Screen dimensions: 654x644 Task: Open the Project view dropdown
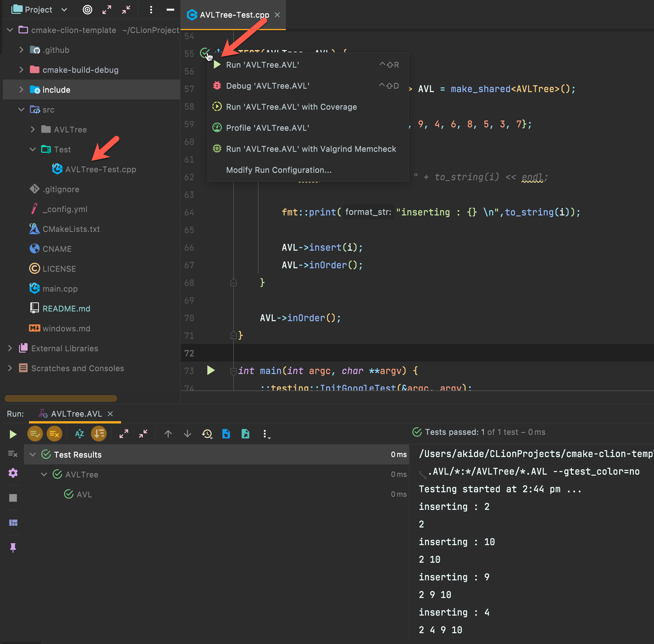coord(64,10)
